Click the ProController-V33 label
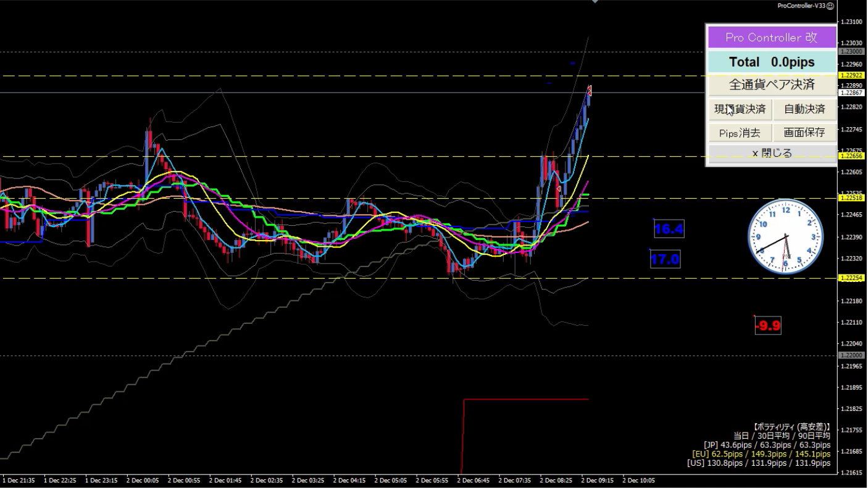The width and height of the screenshot is (868, 488). 801,6
